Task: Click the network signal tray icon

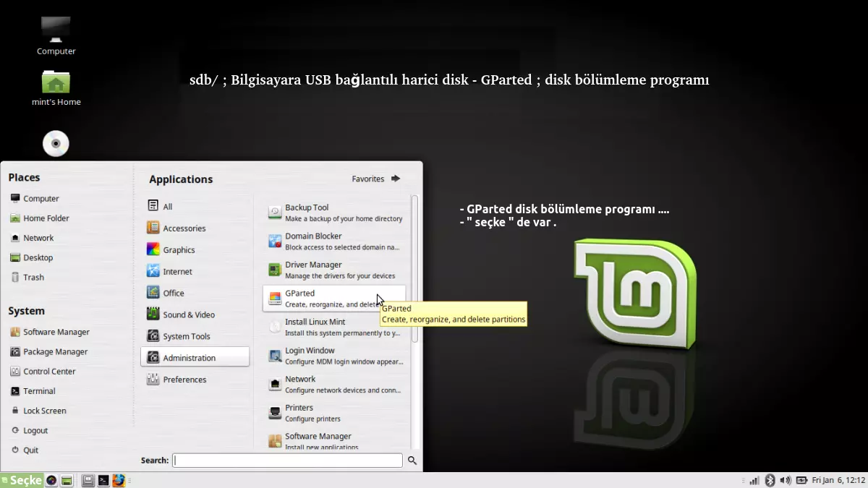Action: pos(754,480)
